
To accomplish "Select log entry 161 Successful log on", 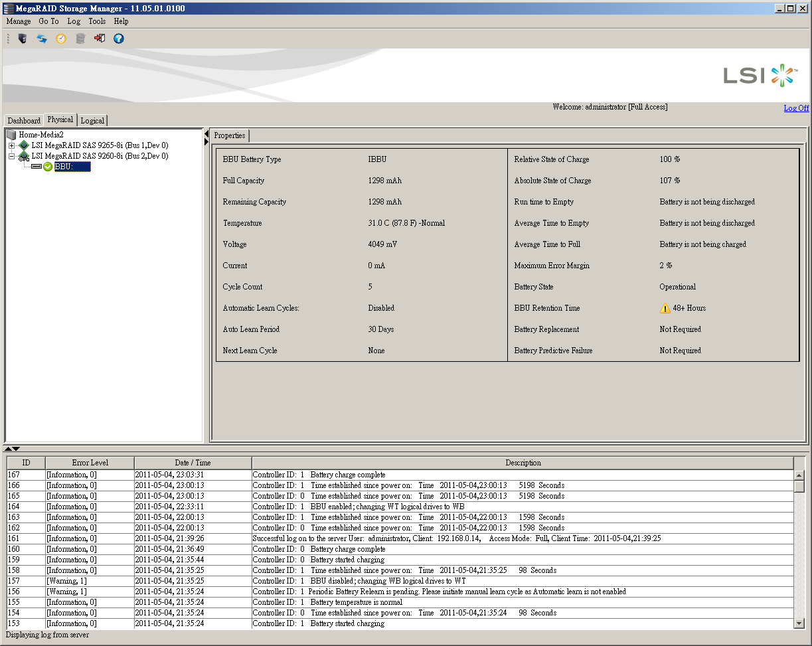I will pyautogui.click(x=400, y=538).
